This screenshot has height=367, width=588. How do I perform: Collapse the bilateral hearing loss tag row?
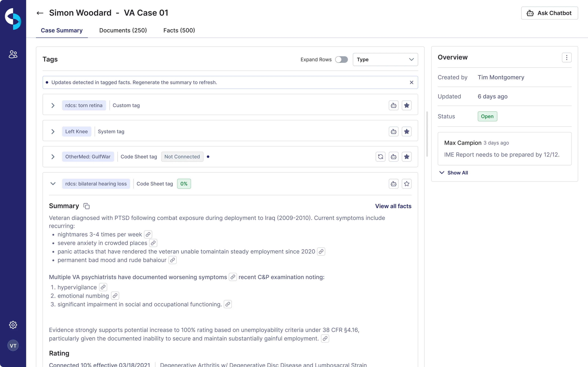pos(53,184)
